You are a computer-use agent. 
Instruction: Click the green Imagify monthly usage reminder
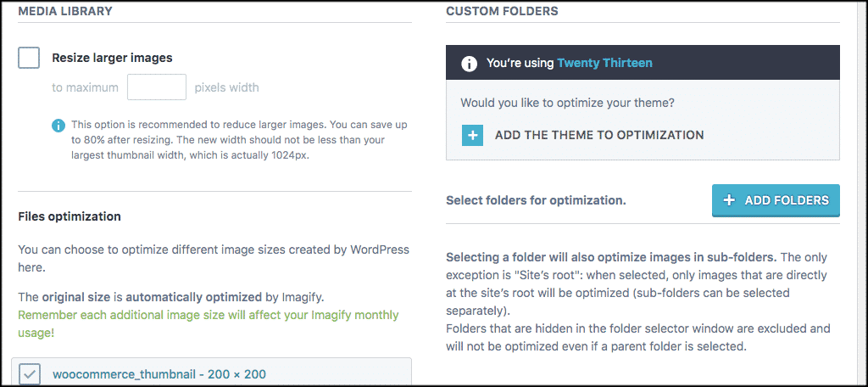(x=209, y=324)
